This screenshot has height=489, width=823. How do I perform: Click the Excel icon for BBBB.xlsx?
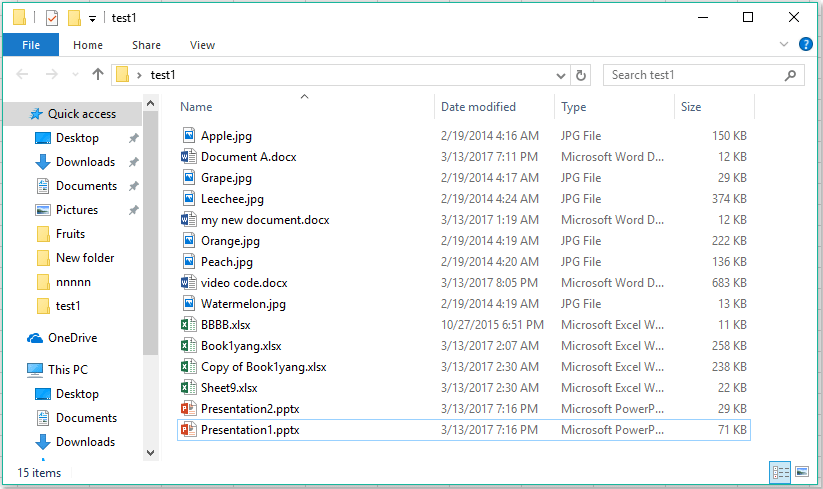tap(188, 324)
